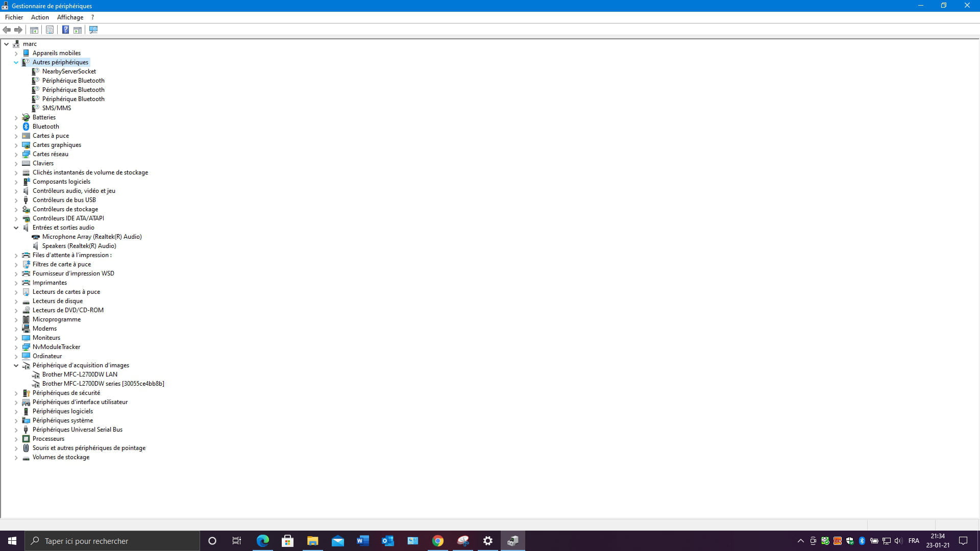Open the Action menu

tap(40, 17)
